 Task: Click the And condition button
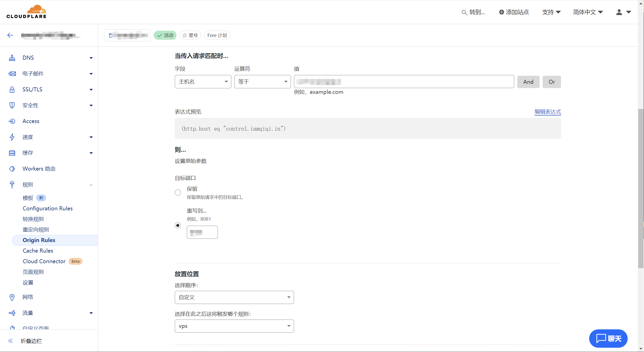[528, 82]
